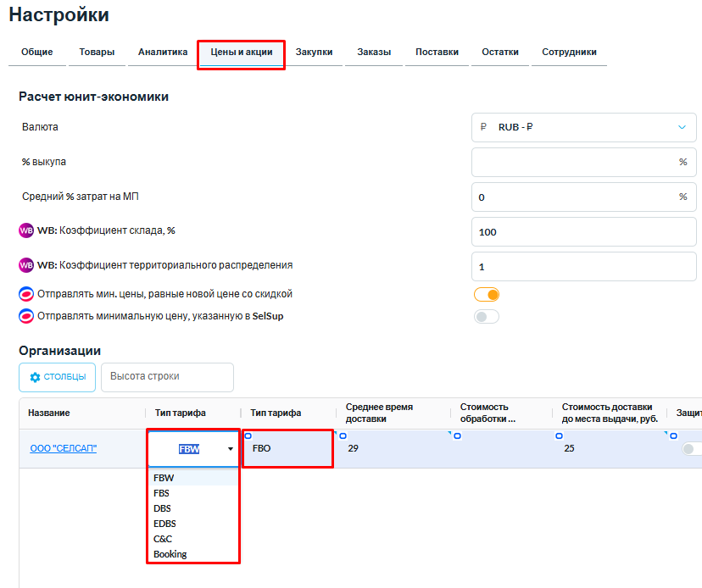Click the Wildberries icon beside Коэффициент склада
702x588 pixels.
point(26,230)
